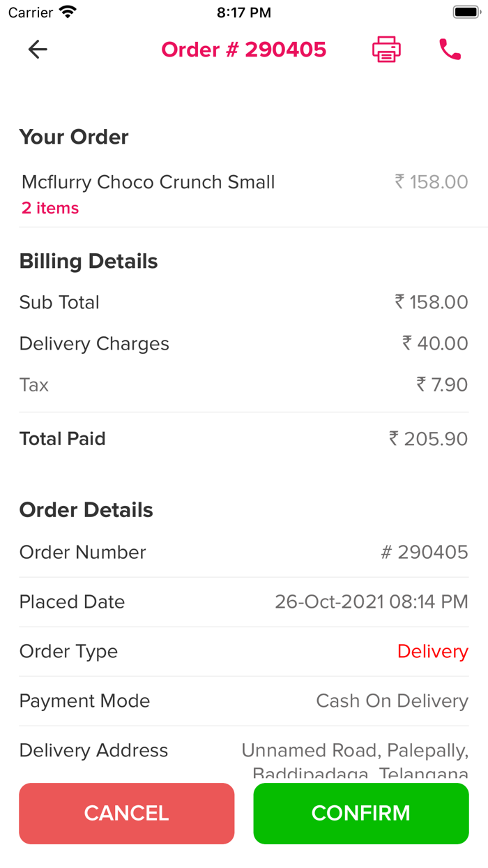Select the Mcflurry Choco Crunch Small item
Image resolution: width=488 pixels, height=868 pixels.
(x=148, y=182)
